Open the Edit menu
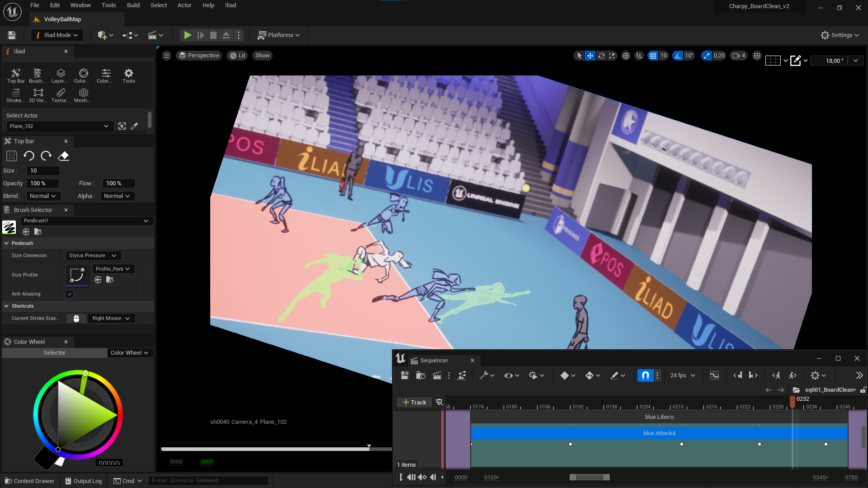This screenshot has width=868, height=488. (55, 5)
